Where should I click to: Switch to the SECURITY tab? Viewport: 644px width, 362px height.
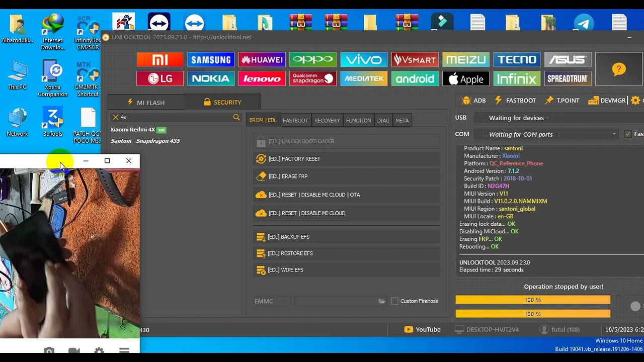pos(222,102)
